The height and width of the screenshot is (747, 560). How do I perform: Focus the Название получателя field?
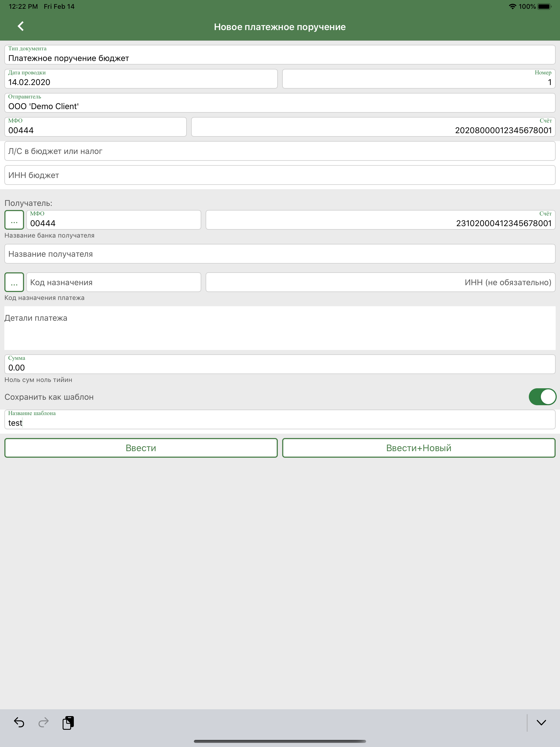[x=280, y=254]
